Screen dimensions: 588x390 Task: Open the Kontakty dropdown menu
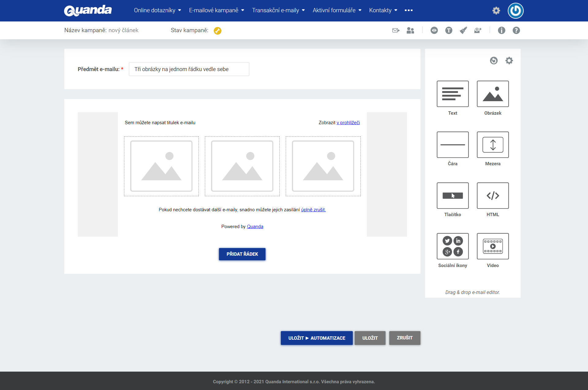383,10
